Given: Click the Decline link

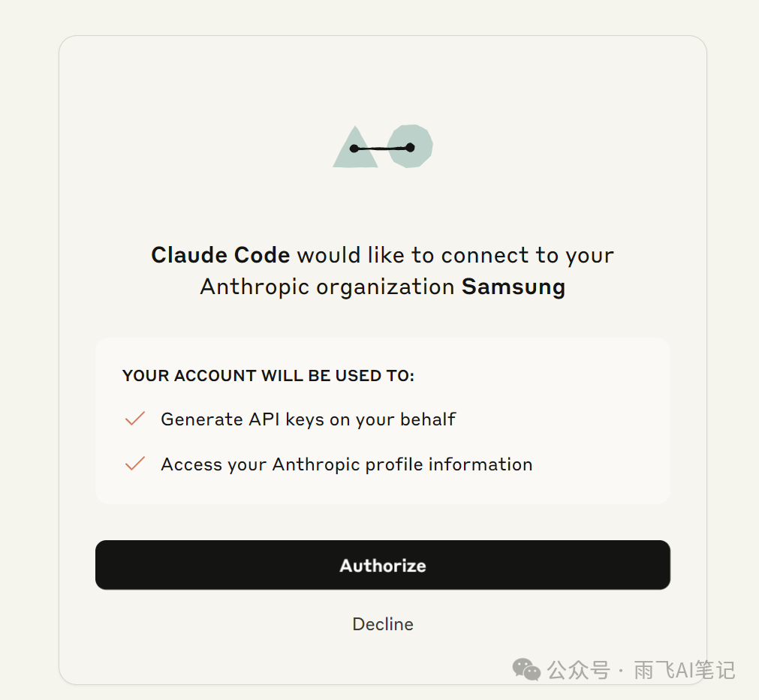Looking at the screenshot, I should (383, 623).
